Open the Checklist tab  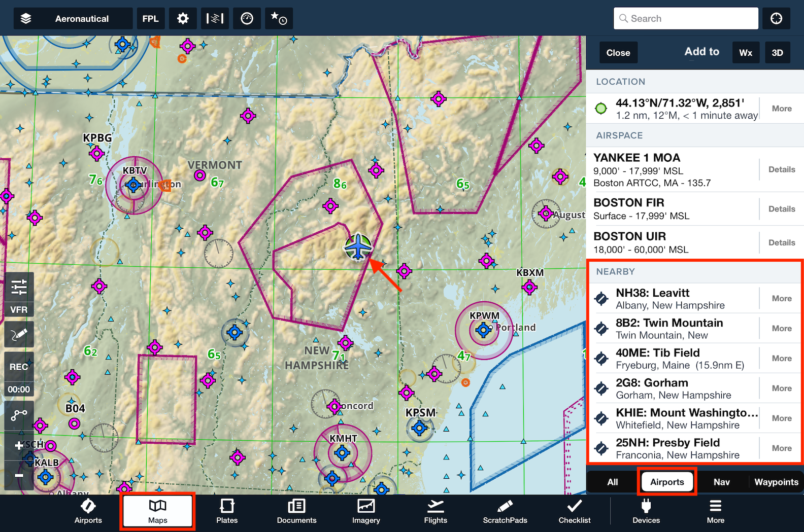(x=575, y=511)
